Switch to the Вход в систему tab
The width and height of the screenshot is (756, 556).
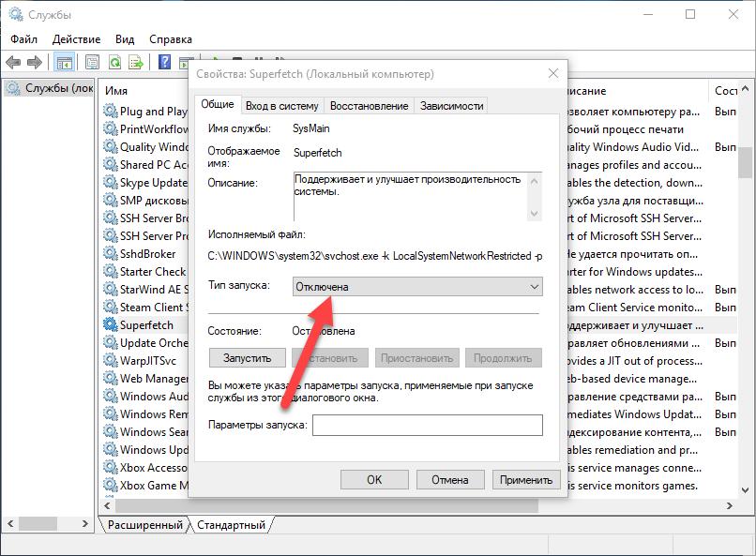(282, 106)
